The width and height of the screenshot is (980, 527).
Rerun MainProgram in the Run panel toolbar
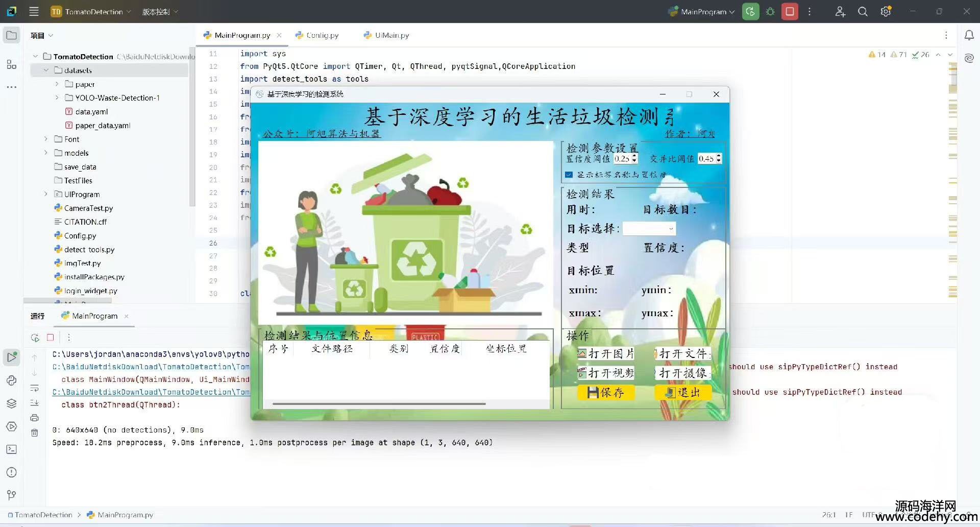pos(35,338)
